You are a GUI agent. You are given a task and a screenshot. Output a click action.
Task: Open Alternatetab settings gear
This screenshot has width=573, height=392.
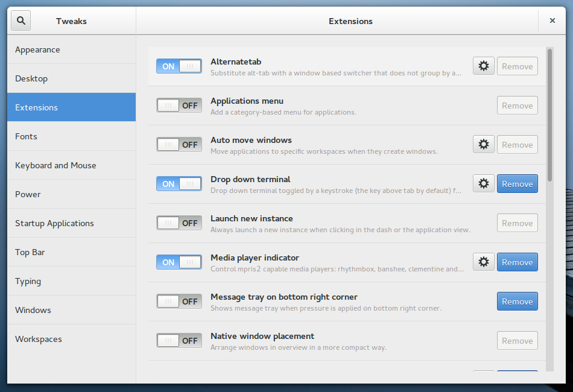(x=483, y=66)
